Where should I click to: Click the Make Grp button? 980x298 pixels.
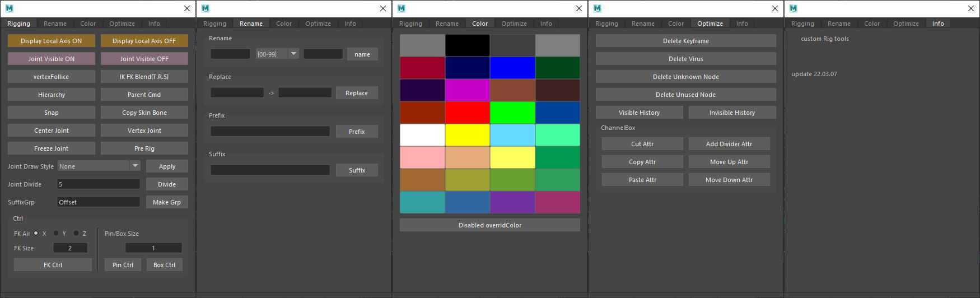click(x=167, y=202)
